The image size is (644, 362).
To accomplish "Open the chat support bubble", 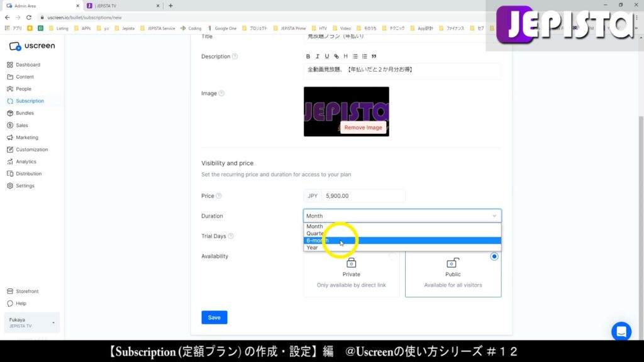I will (621, 331).
